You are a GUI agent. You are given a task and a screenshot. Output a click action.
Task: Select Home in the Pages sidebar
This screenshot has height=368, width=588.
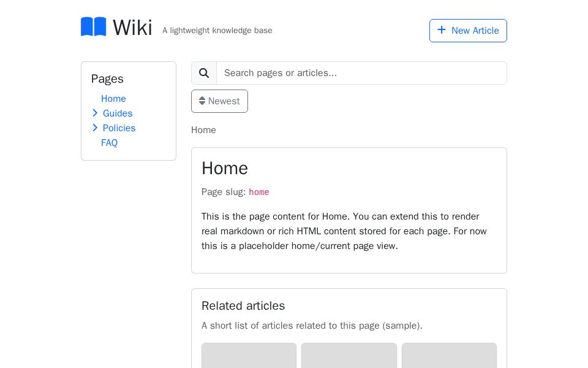tap(113, 99)
